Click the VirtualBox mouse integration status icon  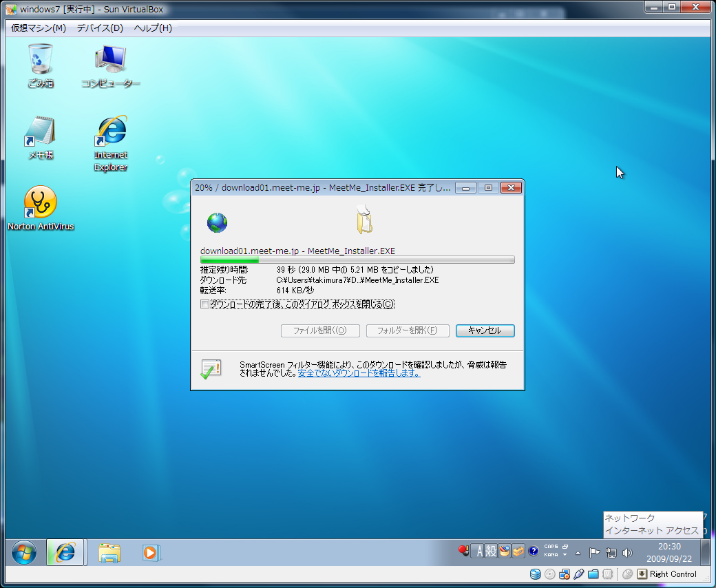point(627,574)
